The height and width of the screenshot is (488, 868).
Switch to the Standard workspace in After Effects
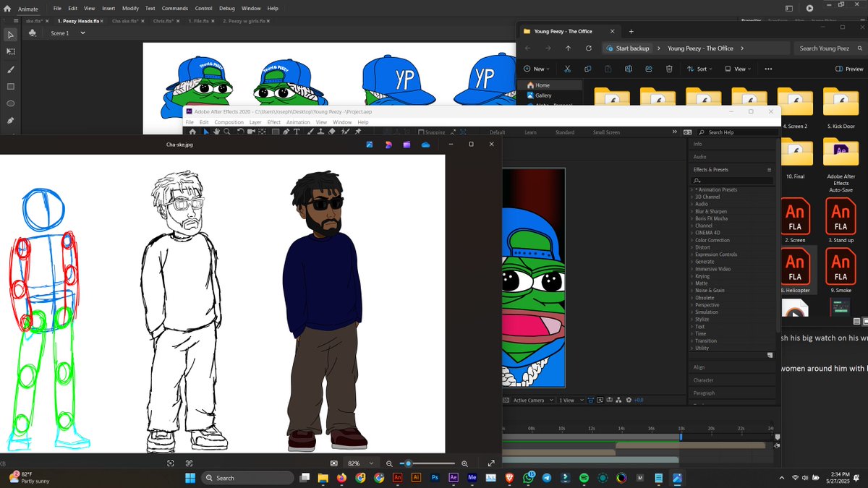point(565,132)
